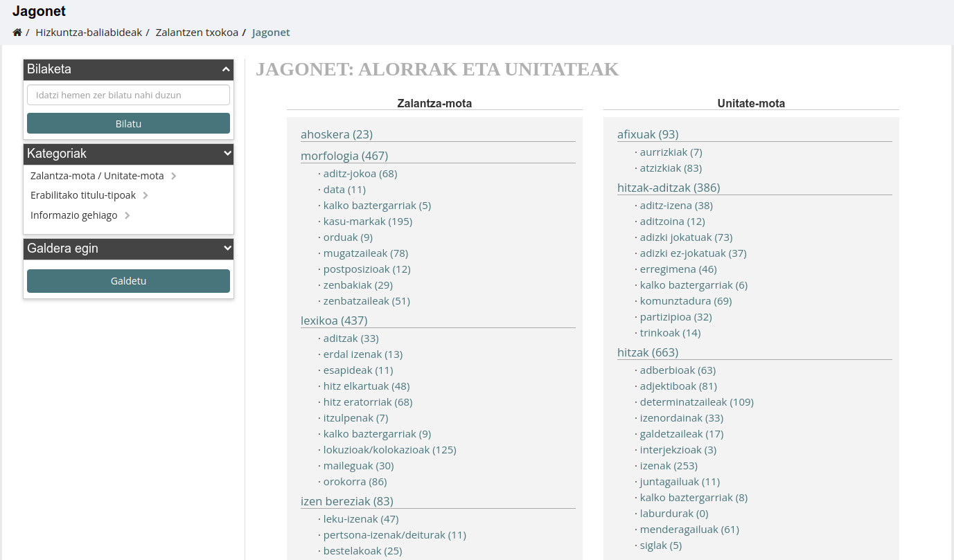Image resolution: width=954 pixels, height=560 pixels.
Task: Open postposizioak (12) link
Action: pyautogui.click(x=367, y=269)
